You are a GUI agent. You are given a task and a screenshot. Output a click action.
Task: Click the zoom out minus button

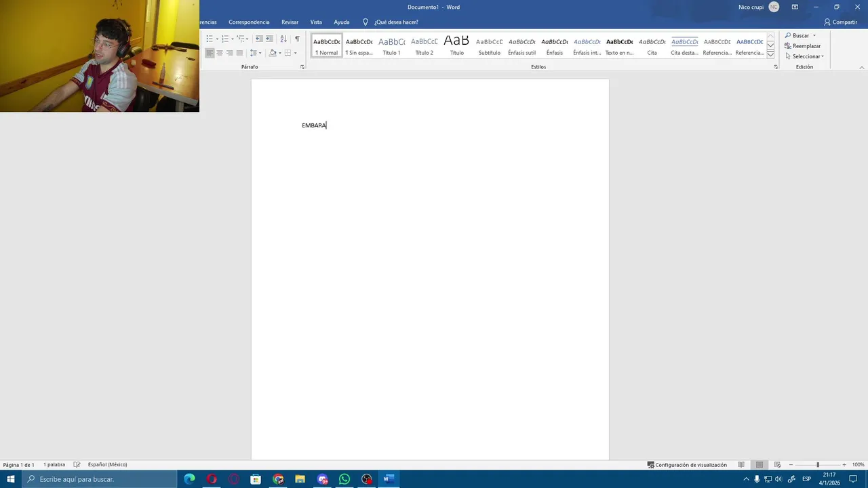click(x=791, y=465)
